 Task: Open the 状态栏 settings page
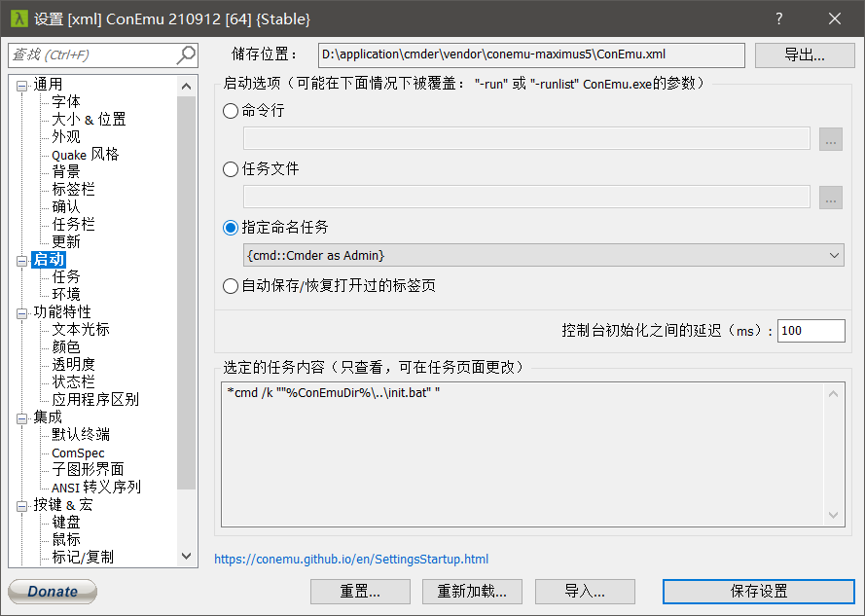(x=73, y=382)
